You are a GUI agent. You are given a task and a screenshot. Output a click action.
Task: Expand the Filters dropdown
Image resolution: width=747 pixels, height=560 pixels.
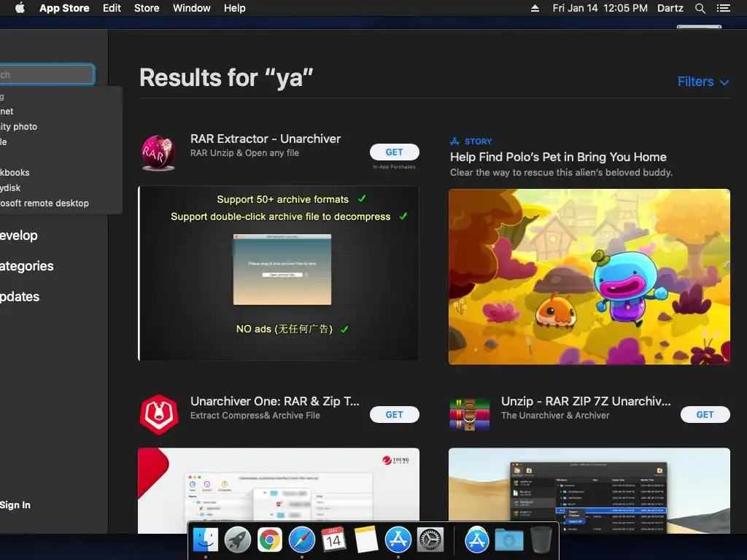click(x=703, y=82)
